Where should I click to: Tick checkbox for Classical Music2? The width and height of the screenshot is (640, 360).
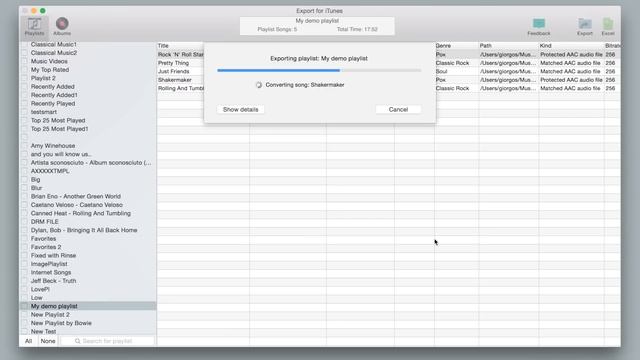point(24,53)
